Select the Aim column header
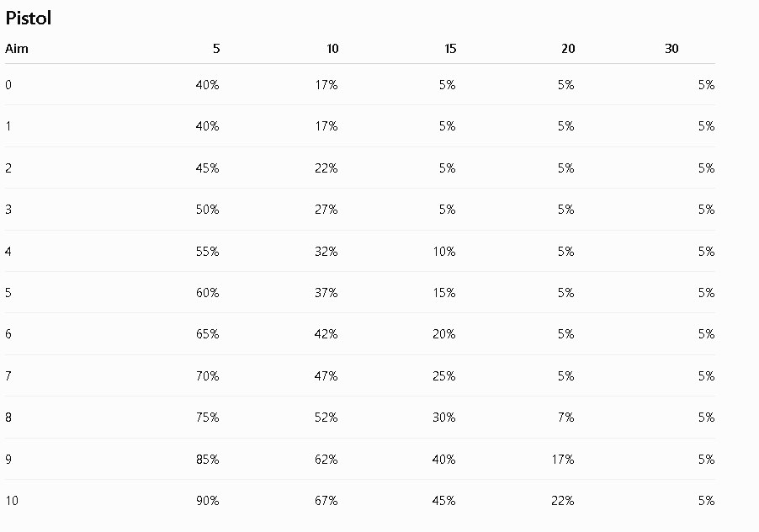The image size is (759, 532). coord(17,49)
